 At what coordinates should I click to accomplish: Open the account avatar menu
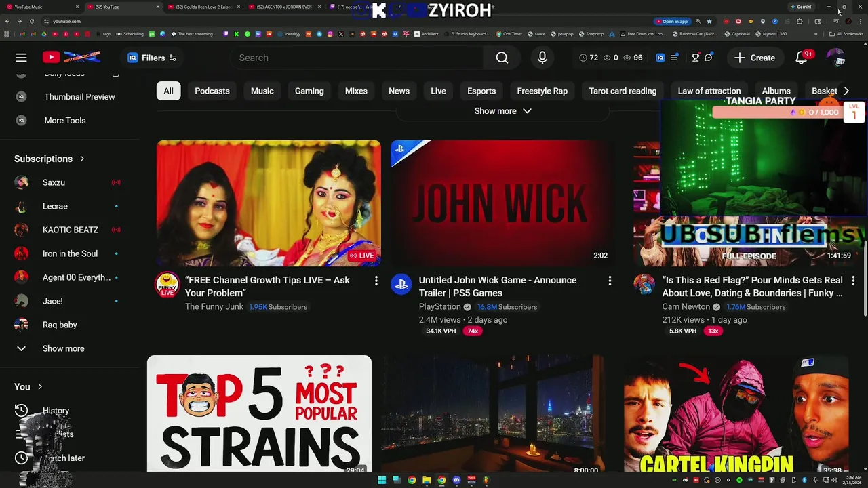click(x=835, y=58)
